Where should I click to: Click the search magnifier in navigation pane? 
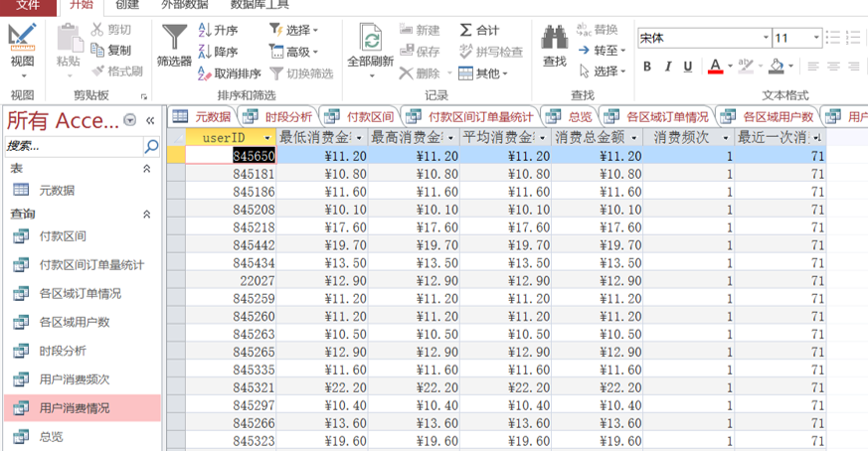151,146
